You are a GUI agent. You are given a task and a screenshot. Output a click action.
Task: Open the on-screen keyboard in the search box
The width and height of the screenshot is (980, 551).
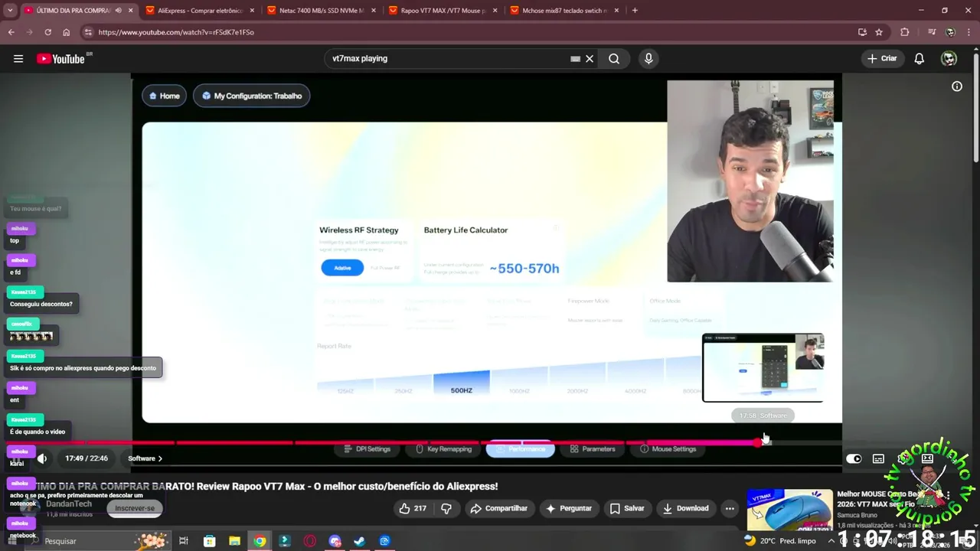(575, 59)
